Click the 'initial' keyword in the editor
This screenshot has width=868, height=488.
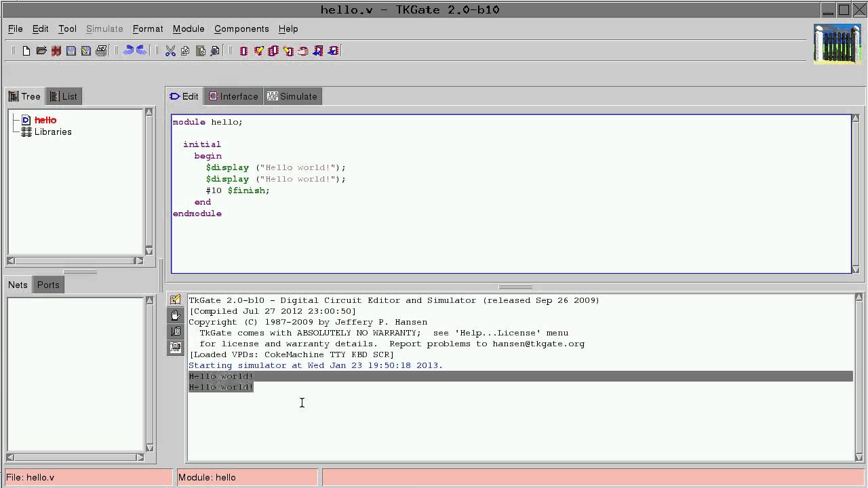(x=202, y=144)
